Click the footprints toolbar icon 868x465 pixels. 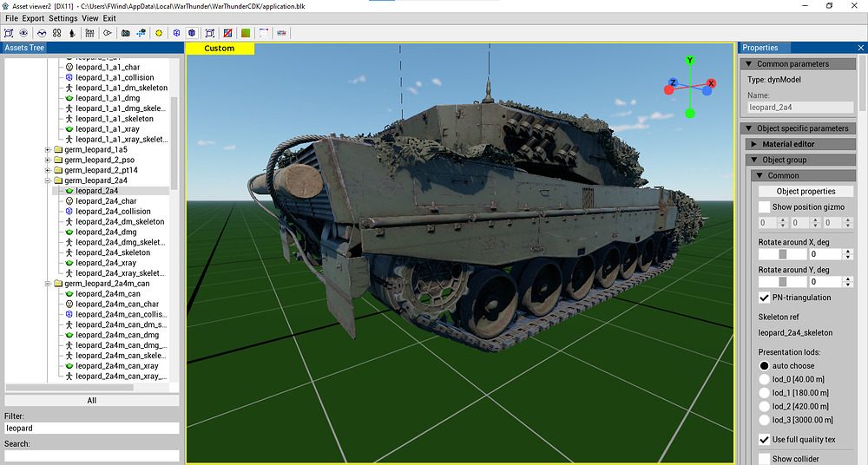tap(56, 33)
